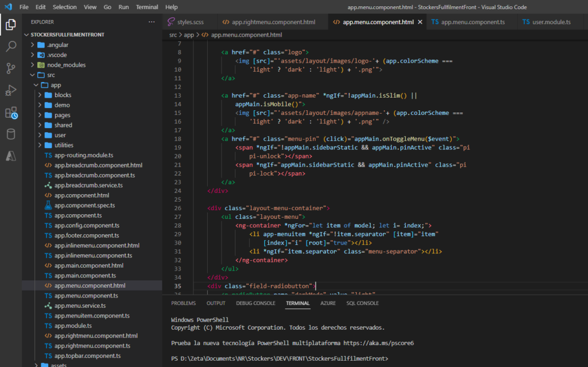
Task: Close the app.menu.component.html editor tab
Action: pos(420,22)
